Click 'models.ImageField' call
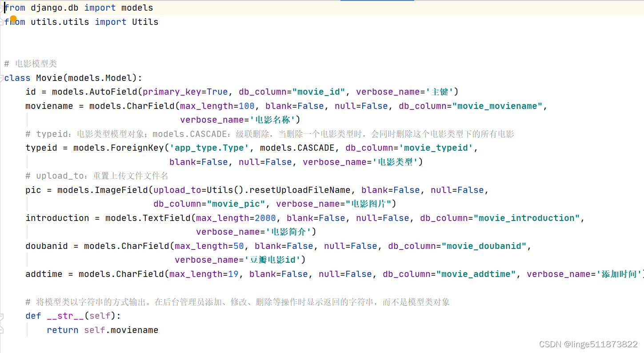 (x=103, y=190)
